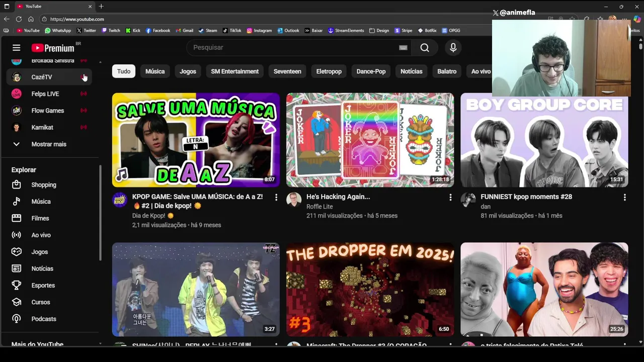Open Música in Explorar sidebar
Viewport: 644px width, 362px height.
click(x=50, y=201)
